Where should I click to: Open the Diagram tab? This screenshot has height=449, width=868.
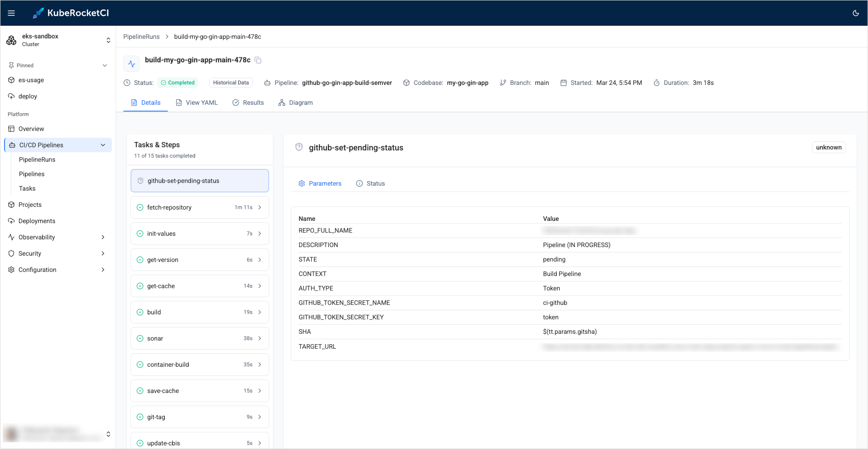tap(296, 103)
